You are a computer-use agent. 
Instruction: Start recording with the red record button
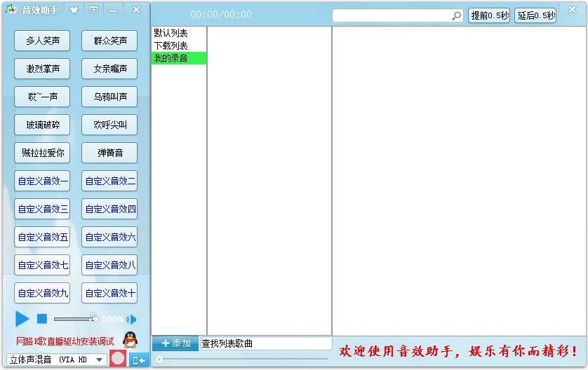point(118,359)
